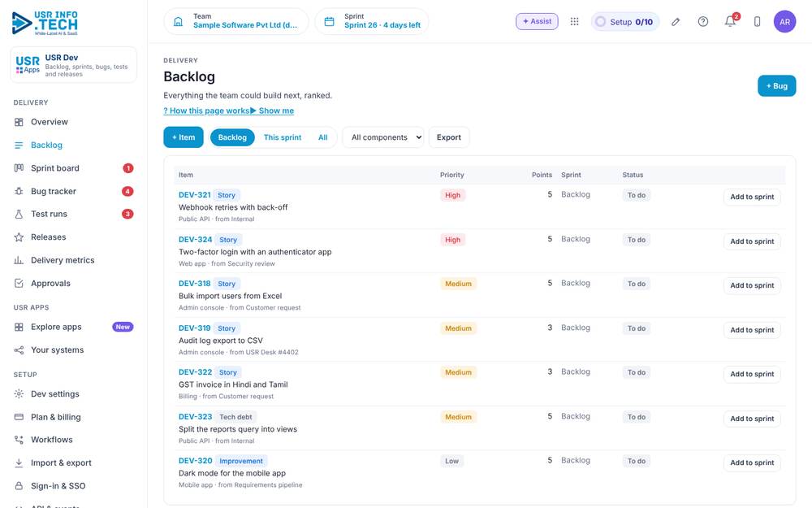Viewport: 812px width, 508px height.
Task: Click the Bug tracker bug icon
Action: click(19, 191)
